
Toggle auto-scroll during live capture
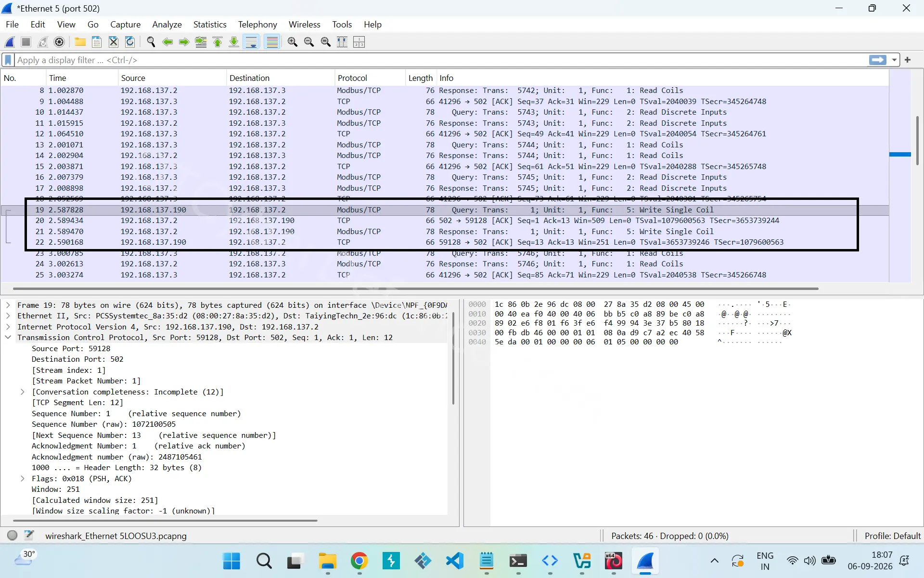click(251, 42)
